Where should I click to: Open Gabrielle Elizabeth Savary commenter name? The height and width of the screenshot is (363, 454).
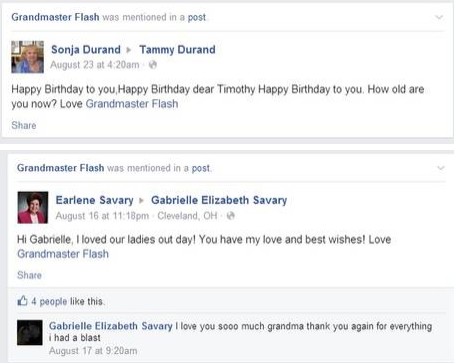pos(111,326)
